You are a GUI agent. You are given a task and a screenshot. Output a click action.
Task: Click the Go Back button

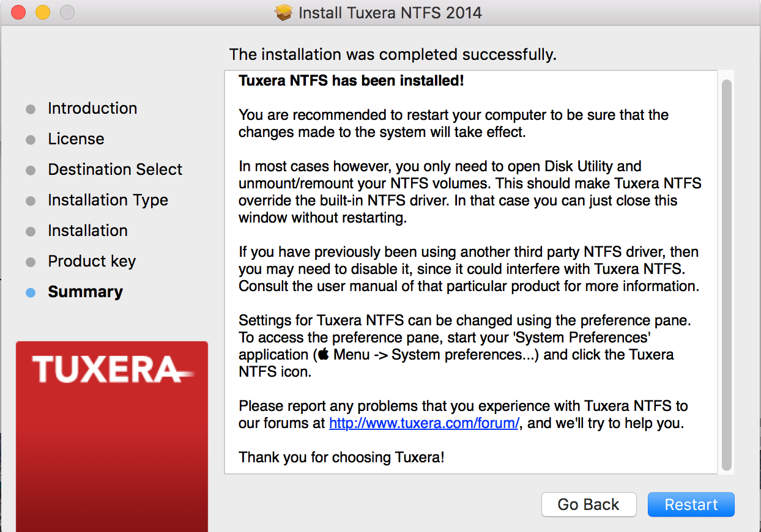click(588, 504)
